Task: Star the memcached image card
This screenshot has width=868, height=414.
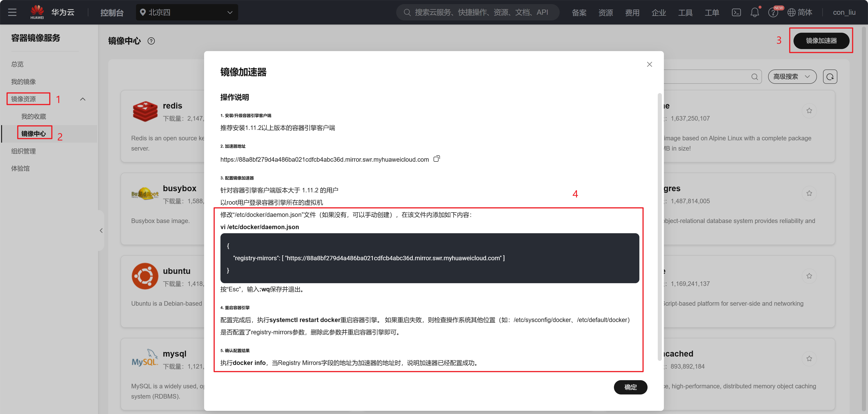Action: point(809,358)
